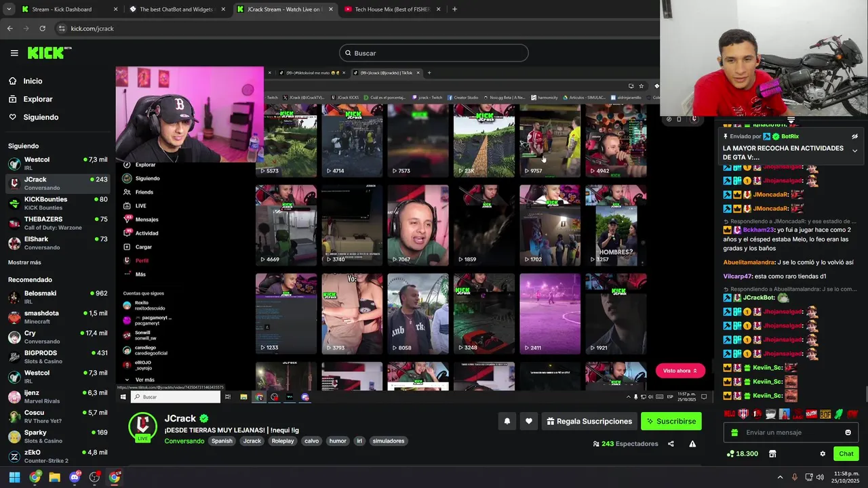Open File Explorer from taskbar
Image resolution: width=868 pixels, height=488 pixels.
[54, 477]
